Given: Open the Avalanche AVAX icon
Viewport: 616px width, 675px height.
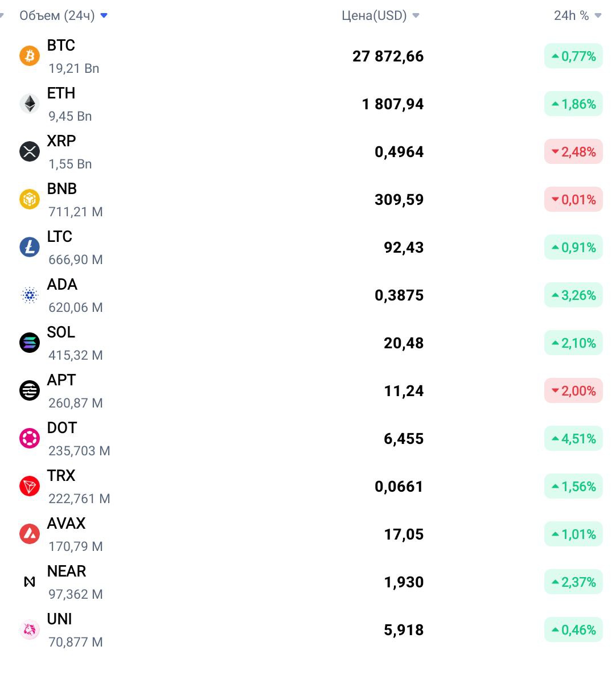Looking at the screenshot, I should [30, 534].
